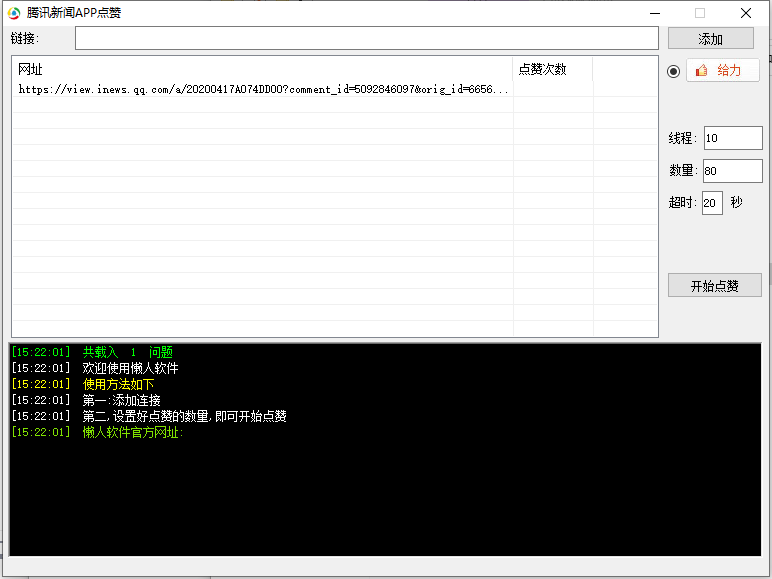Click the 点赞次数 column header

click(x=552, y=69)
